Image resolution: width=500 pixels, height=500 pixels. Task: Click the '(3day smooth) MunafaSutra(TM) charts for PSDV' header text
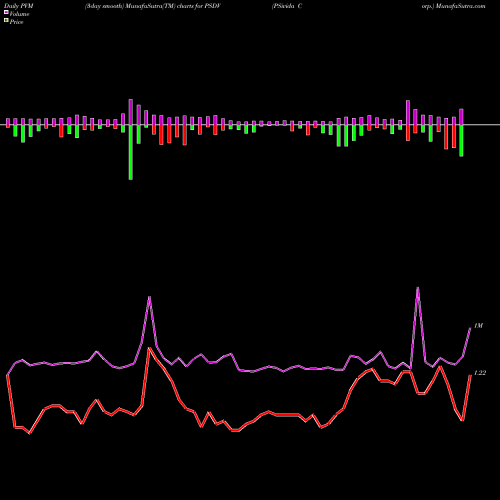click(153, 6)
